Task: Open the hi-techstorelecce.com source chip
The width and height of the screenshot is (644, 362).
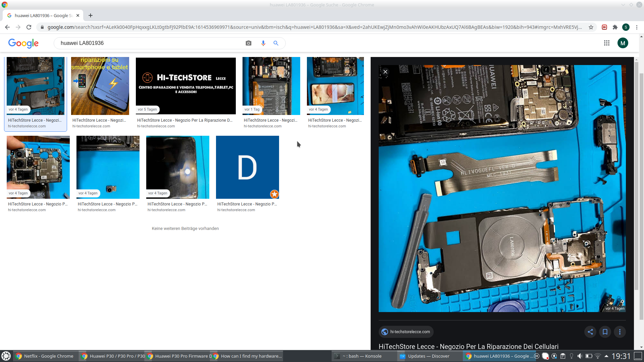Action: [x=406, y=332]
